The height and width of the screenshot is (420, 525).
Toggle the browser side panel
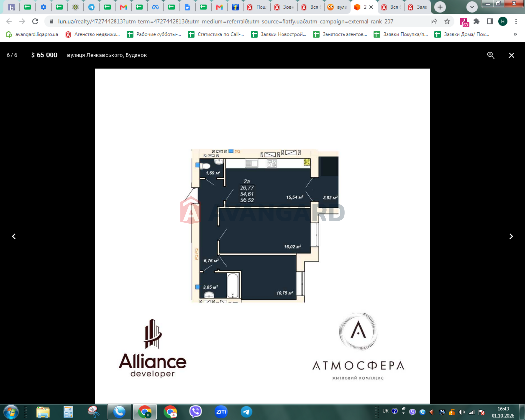pyautogui.click(x=490, y=21)
